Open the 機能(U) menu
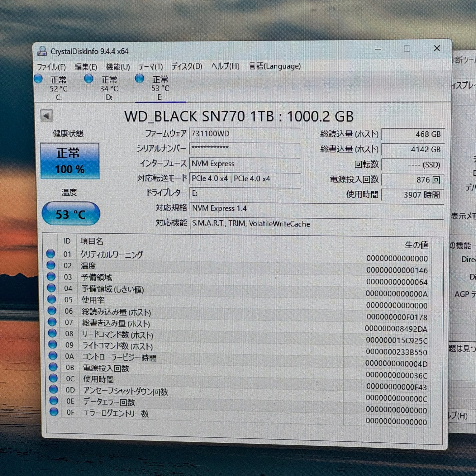 coord(118,67)
